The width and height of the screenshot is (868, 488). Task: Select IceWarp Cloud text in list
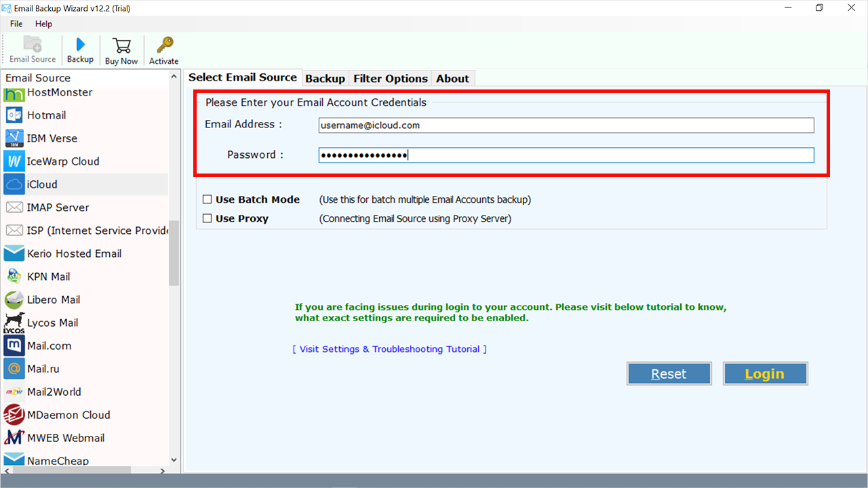(x=63, y=161)
